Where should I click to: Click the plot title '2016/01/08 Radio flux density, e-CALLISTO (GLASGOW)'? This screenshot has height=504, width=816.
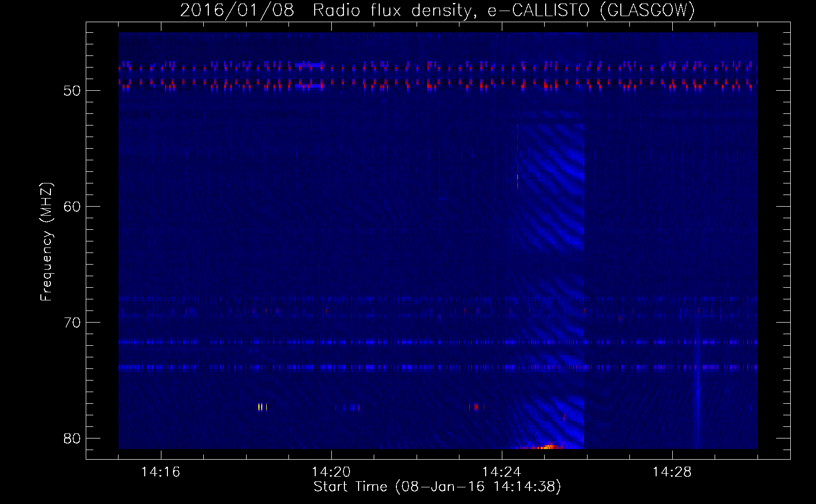pyautogui.click(x=437, y=10)
